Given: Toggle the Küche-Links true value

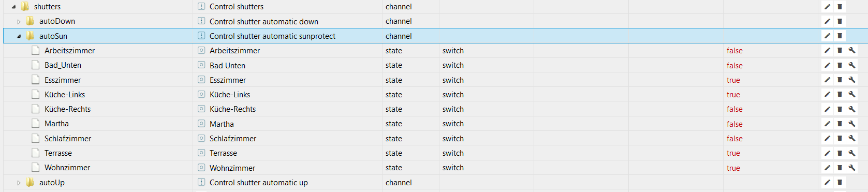Looking at the screenshot, I should tap(733, 95).
